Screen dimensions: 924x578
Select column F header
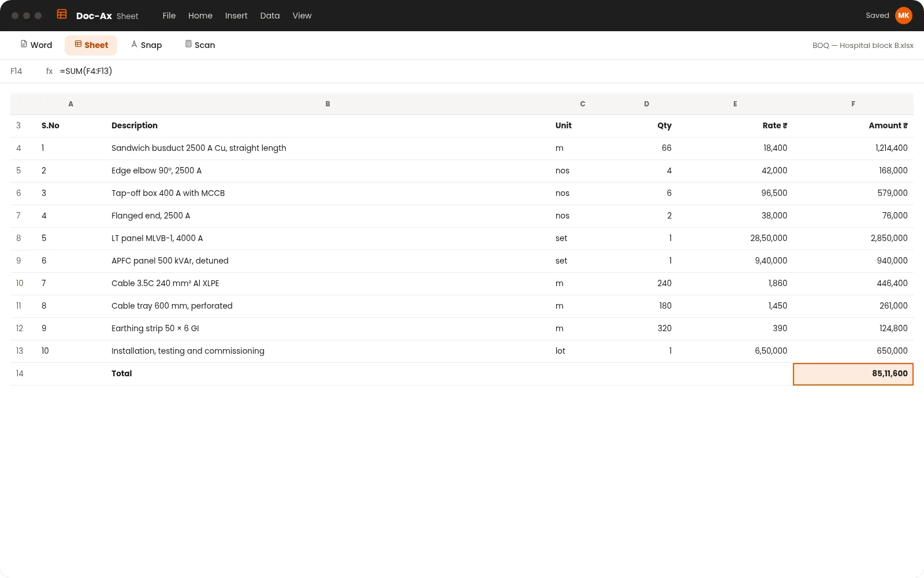853,104
